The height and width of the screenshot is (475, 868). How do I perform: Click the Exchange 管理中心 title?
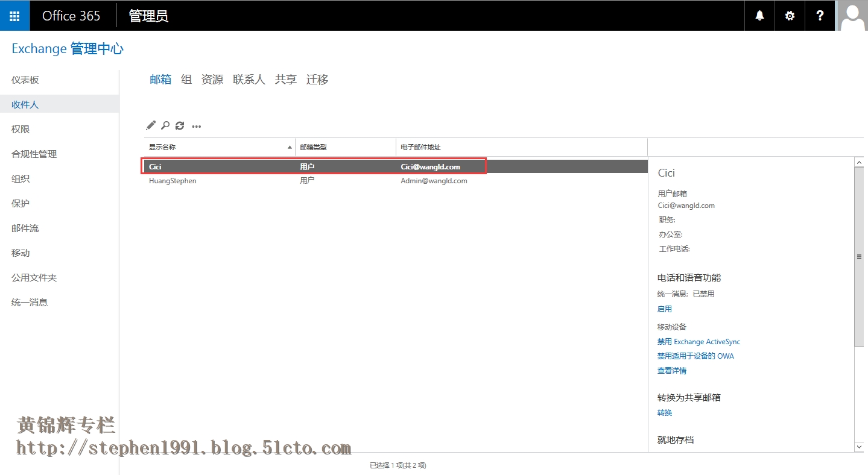click(68, 49)
